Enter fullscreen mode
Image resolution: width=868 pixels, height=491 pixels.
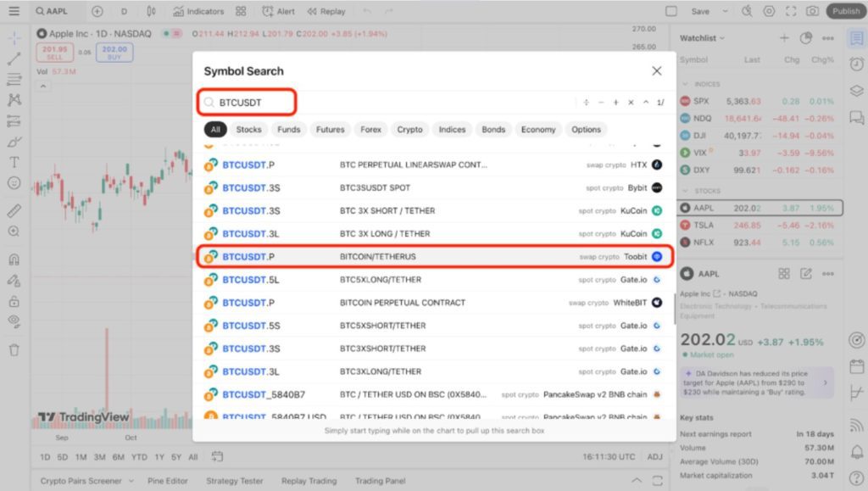point(791,11)
